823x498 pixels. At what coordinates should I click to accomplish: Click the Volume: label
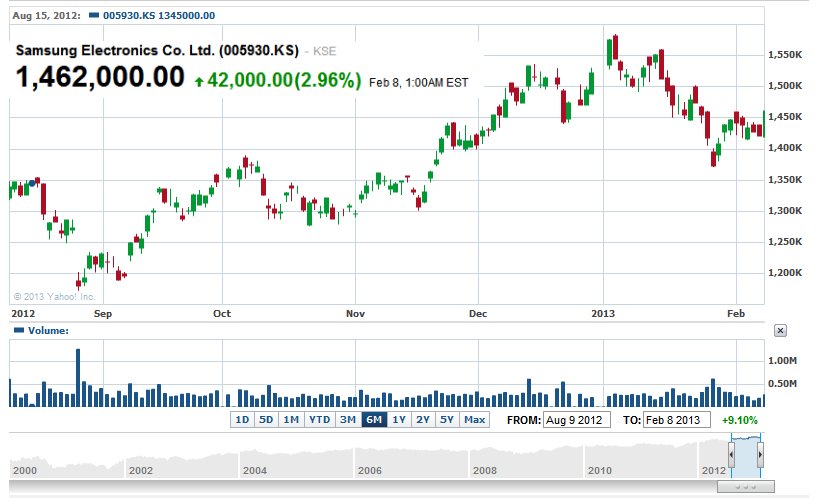tap(48, 331)
